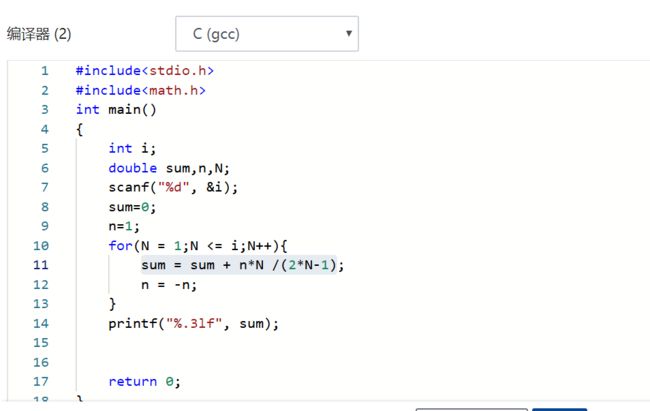
Task: Click code line 'sum=0;'
Action: click(x=132, y=207)
